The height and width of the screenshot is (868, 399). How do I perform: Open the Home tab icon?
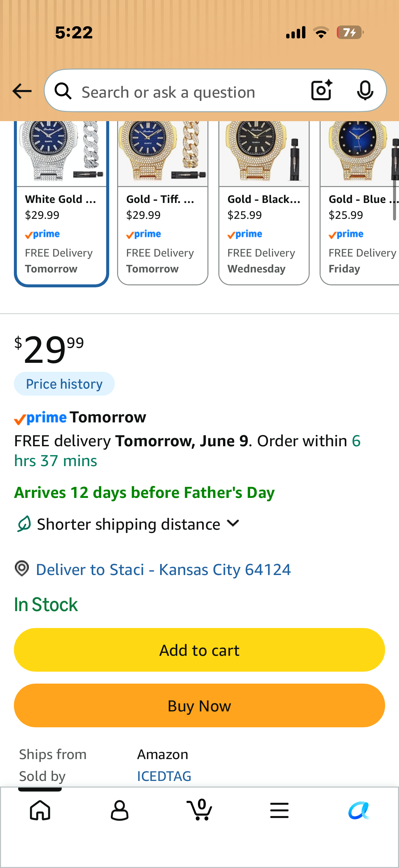coord(40,810)
